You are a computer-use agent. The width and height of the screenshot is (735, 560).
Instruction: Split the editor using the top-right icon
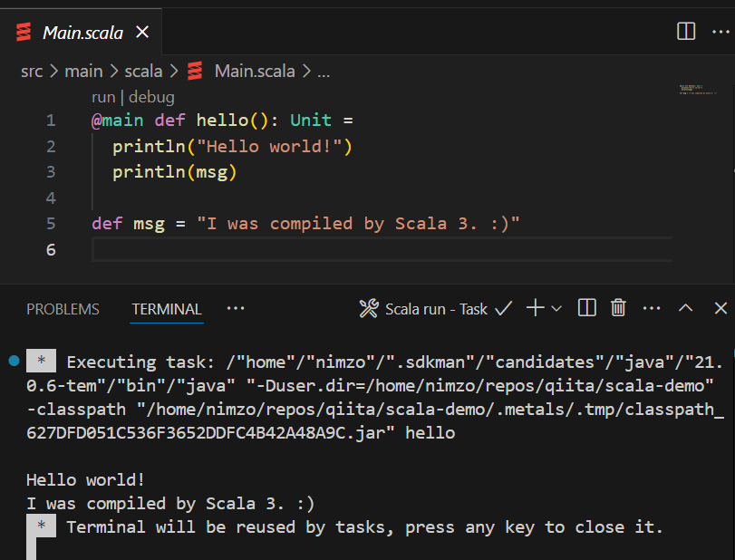point(685,31)
